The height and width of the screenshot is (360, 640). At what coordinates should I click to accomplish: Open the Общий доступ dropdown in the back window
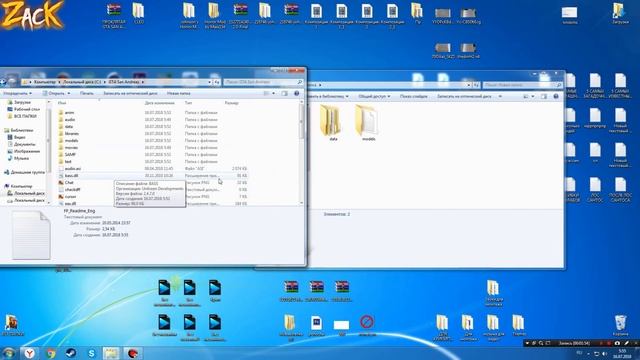(374, 96)
